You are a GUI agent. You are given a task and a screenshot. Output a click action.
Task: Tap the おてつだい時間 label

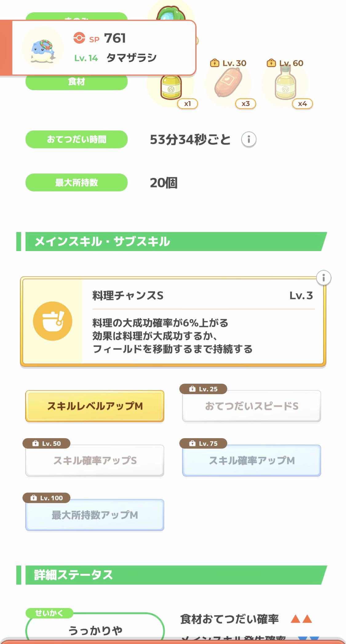76,139
